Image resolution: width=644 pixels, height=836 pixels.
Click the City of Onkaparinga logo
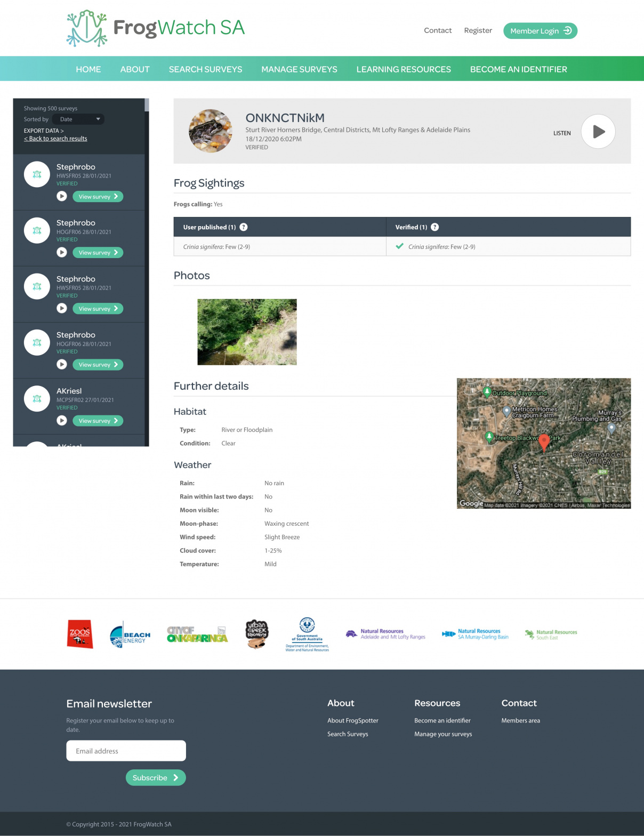(x=197, y=634)
